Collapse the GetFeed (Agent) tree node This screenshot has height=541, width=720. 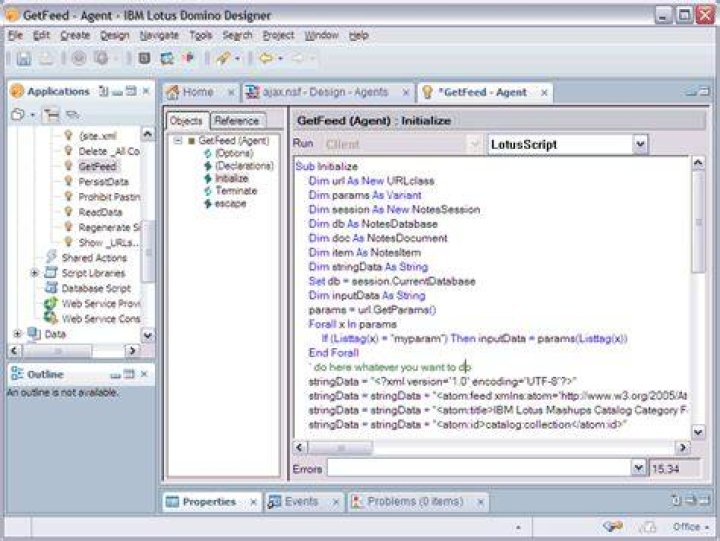coord(178,141)
